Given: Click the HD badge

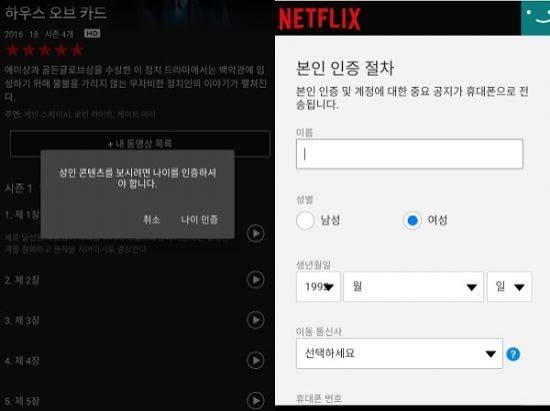Looking at the screenshot, I should (92, 34).
